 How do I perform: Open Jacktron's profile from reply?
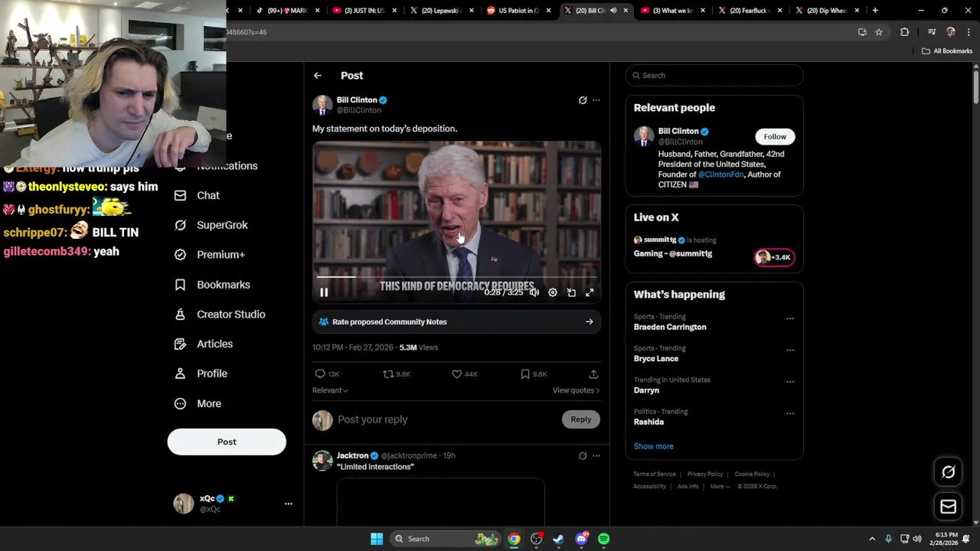tap(352, 455)
